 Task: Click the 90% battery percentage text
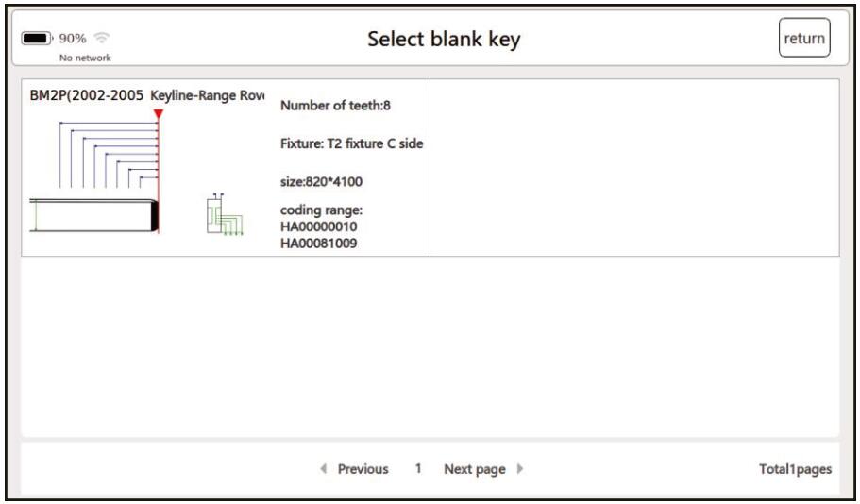point(73,39)
